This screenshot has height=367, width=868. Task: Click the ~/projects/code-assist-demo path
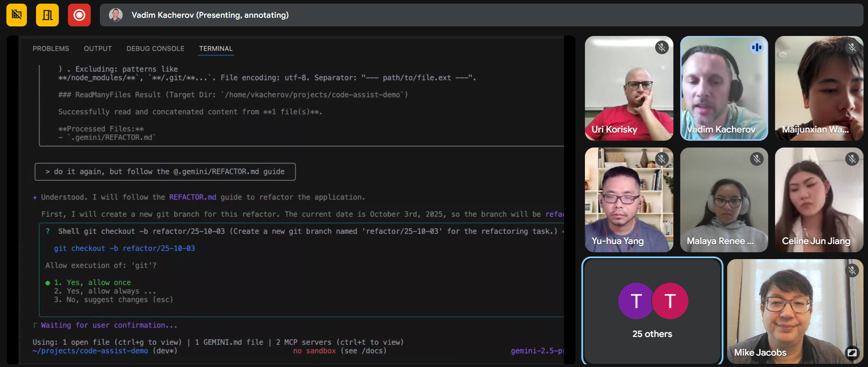coord(90,351)
